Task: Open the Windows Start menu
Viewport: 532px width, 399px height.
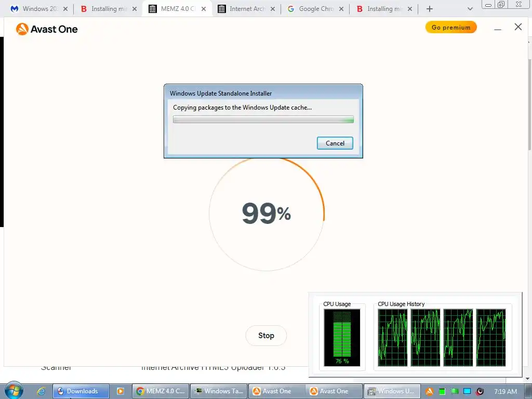Action: [14, 390]
